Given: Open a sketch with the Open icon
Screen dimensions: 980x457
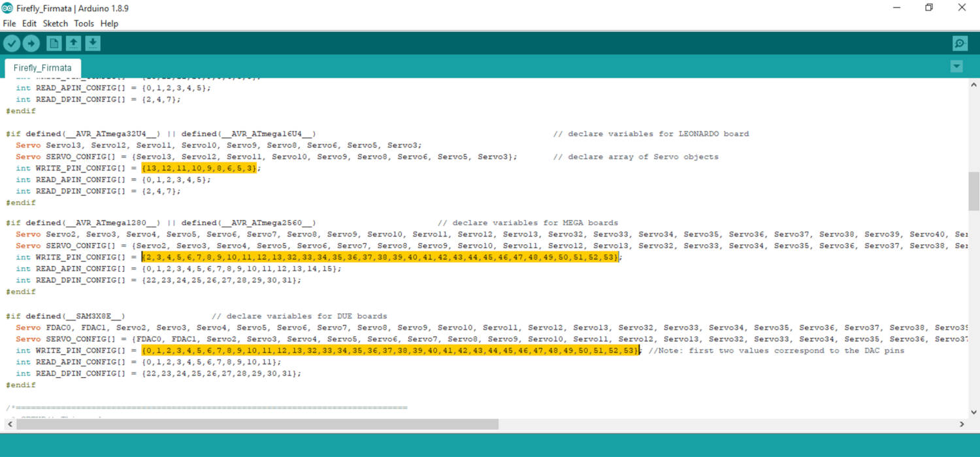Looking at the screenshot, I should pos(73,43).
